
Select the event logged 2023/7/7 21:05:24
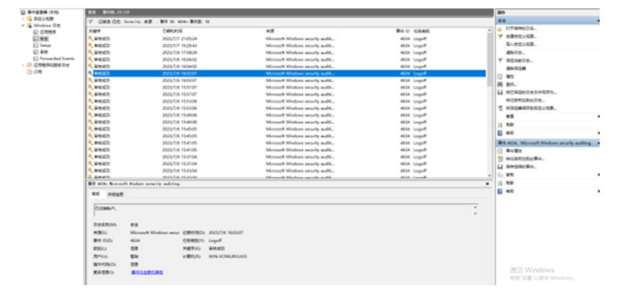point(179,38)
